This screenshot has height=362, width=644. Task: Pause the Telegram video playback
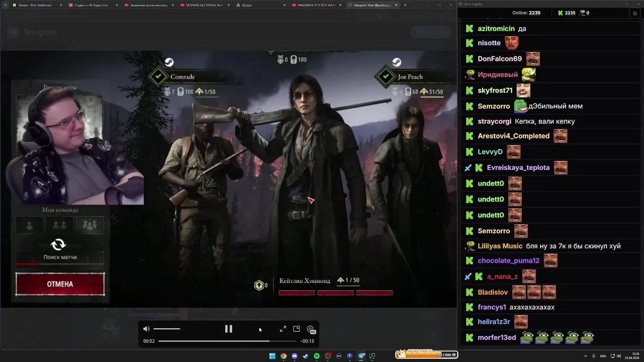pyautogui.click(x=228, y=329)
